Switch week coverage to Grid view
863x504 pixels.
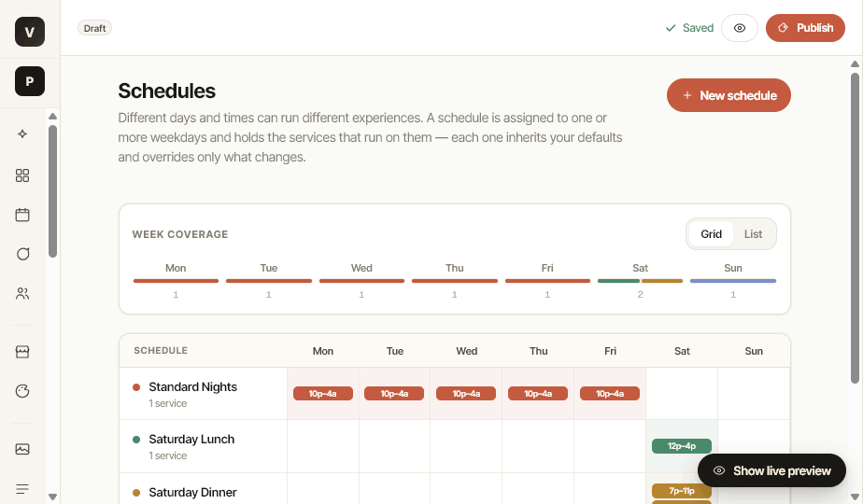tap(711, 234)
